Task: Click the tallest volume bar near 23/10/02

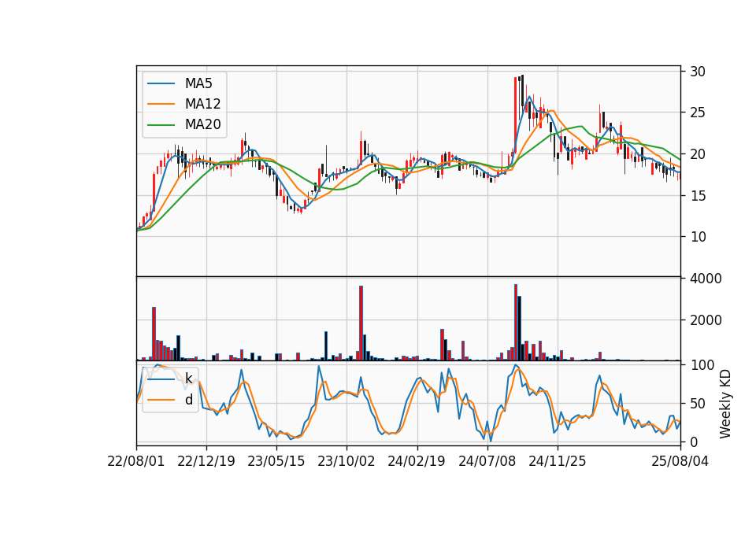Action: point(361,323)
